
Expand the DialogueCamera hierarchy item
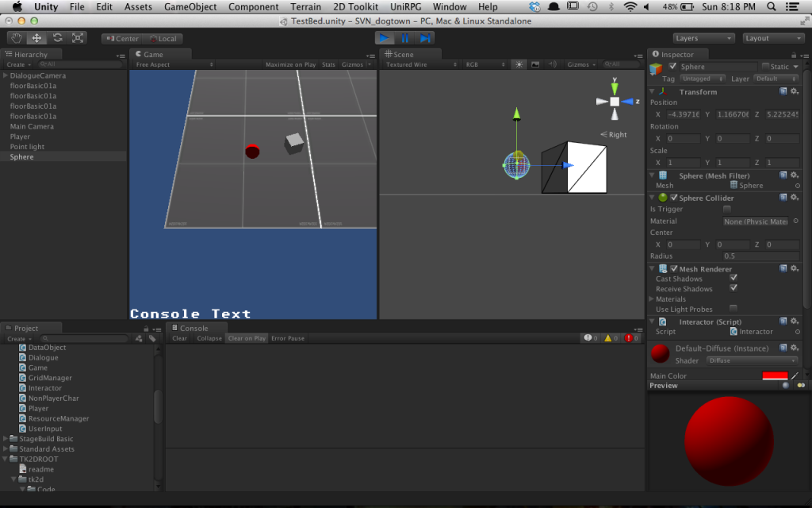(6, 75)
